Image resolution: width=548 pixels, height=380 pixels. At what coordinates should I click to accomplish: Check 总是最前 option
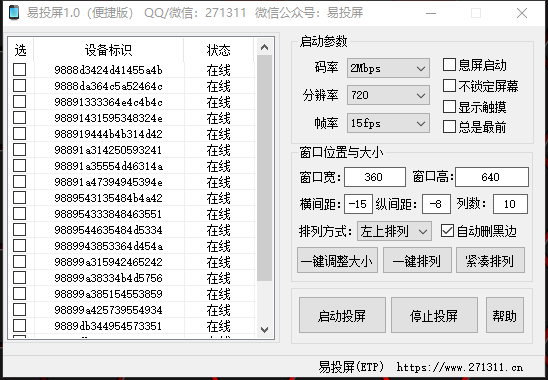point(449,127)
